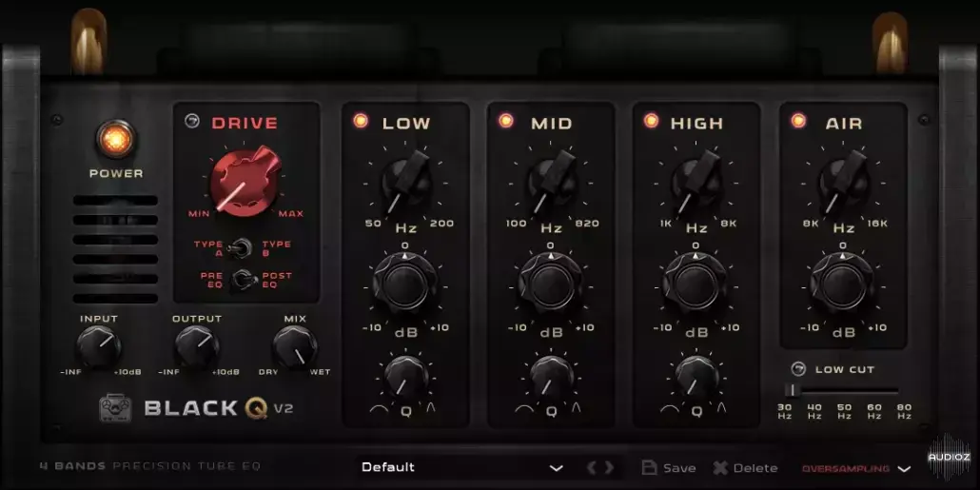Click the LOW band Q knob

click(406, 377)
